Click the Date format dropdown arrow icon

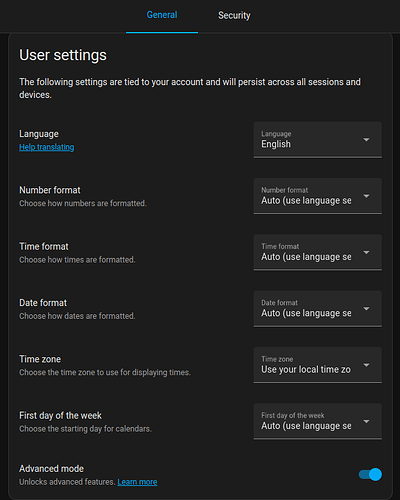[366, 309]
